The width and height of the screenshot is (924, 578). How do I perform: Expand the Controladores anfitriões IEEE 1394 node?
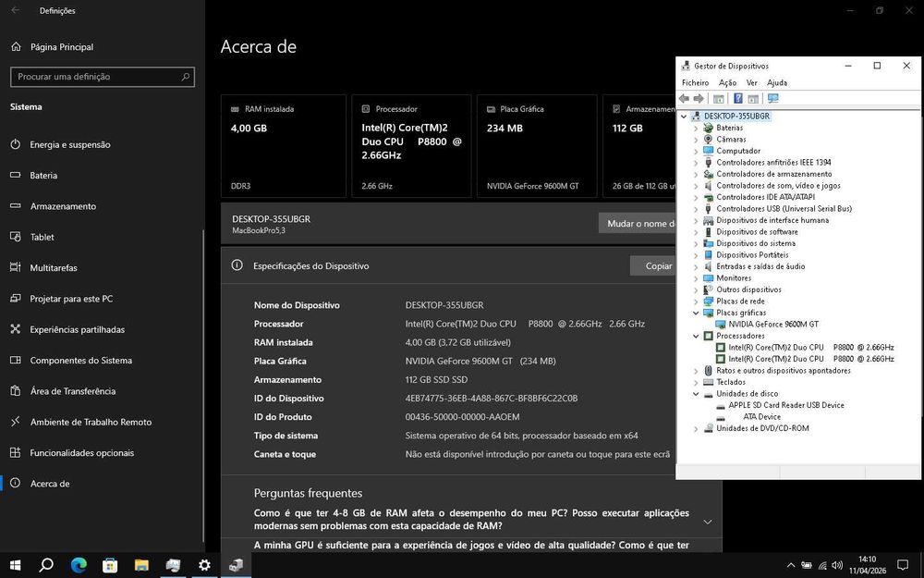(696, 163)
